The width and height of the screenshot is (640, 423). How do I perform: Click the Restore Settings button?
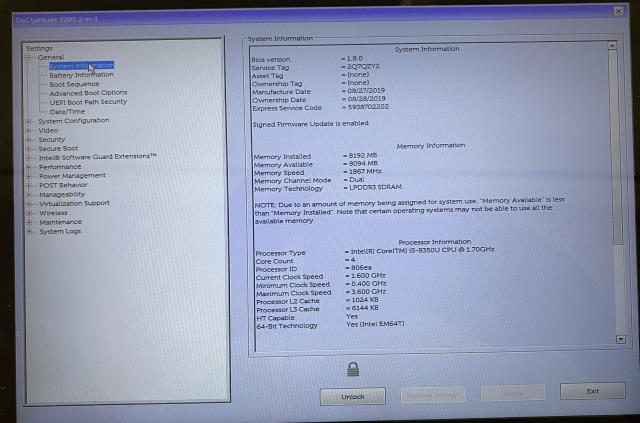(433, 395)
